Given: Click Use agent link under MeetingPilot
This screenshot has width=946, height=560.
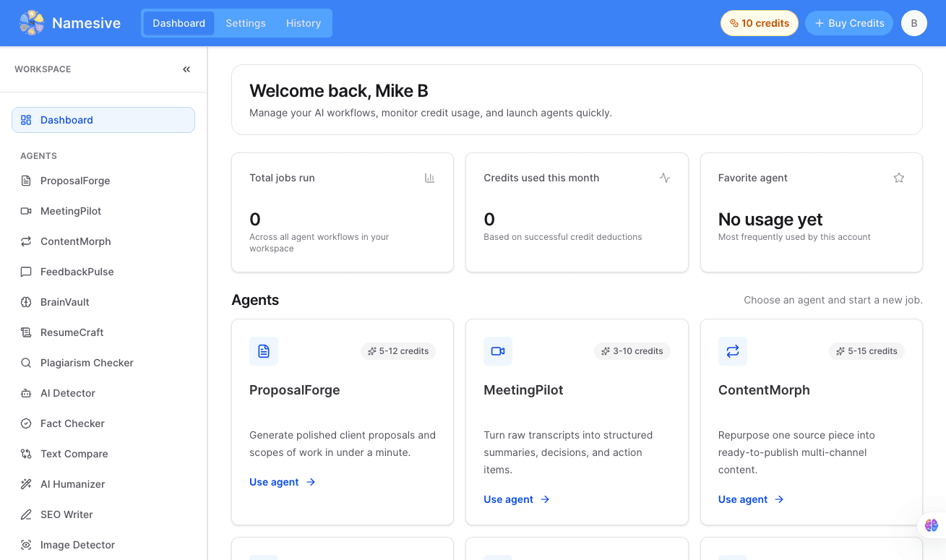Looking at the screenshot, I should tap(516, 499).
